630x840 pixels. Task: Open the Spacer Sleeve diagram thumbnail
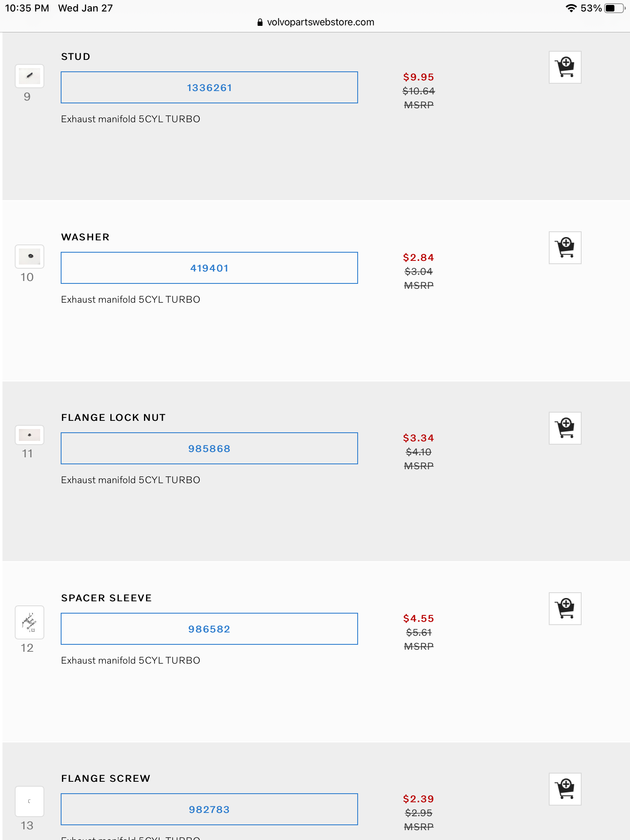tap(30, 622)
